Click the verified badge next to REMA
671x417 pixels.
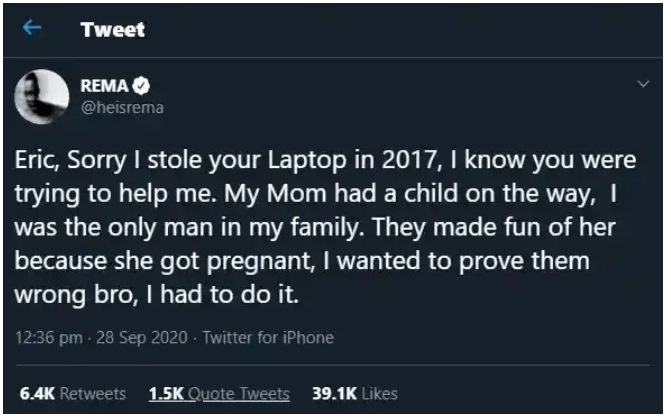click(x=141, y=86)
